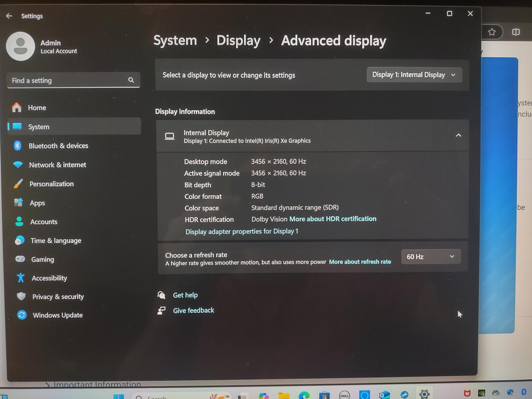The height and width of the screenshot is (399, 532).
Task: Click the Settings gear in the taskbar
Action: [x=424, y=394]
